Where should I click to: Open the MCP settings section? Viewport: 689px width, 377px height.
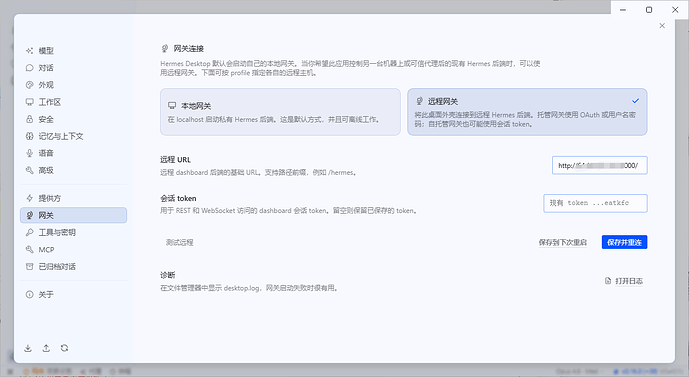click(73, 250)
